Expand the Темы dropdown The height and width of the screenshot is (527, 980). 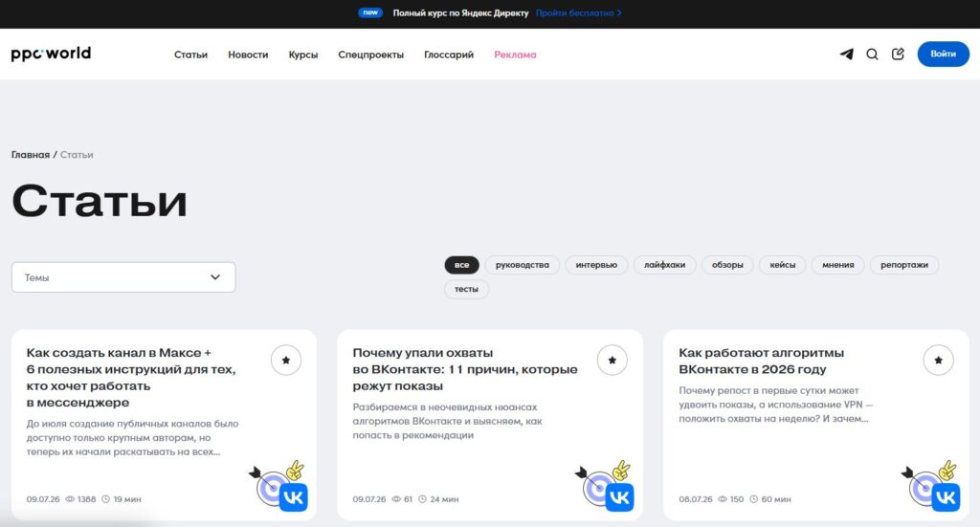click(x=123, y=277)
